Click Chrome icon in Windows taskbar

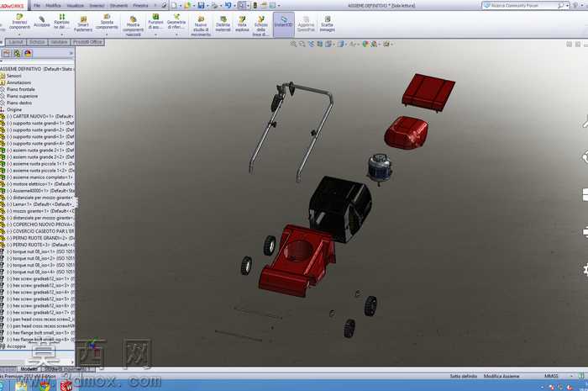(45, 386)
